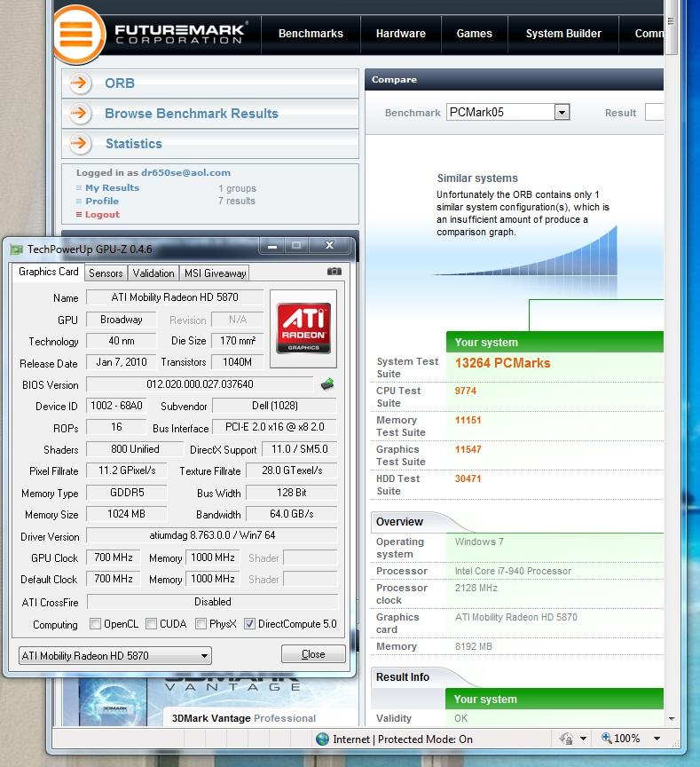Screen dimensions: 700x767
Task: Click the Shaders 800 Unified field
Action: (135, 449)
